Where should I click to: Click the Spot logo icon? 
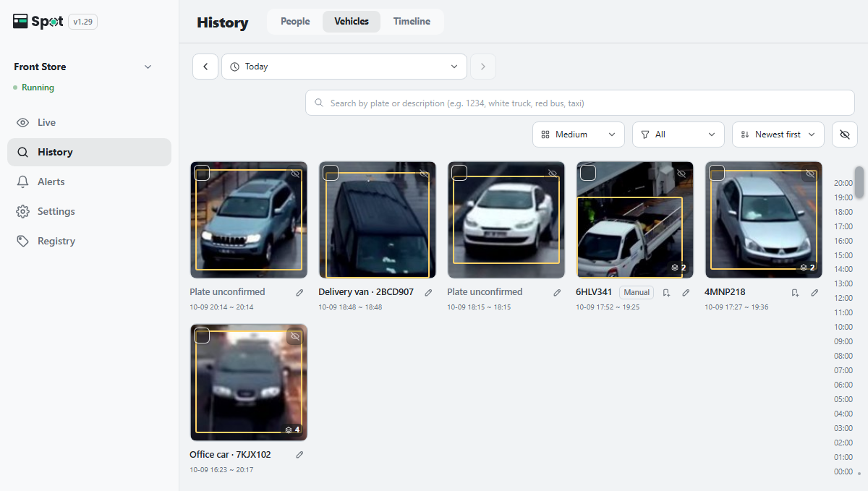[x=20, y=22]
